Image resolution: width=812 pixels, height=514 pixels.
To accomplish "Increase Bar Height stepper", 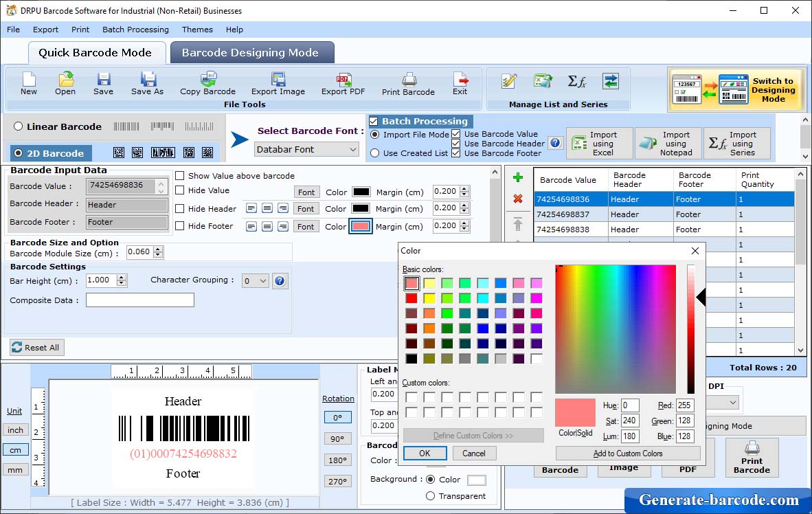I will (121, 278).
